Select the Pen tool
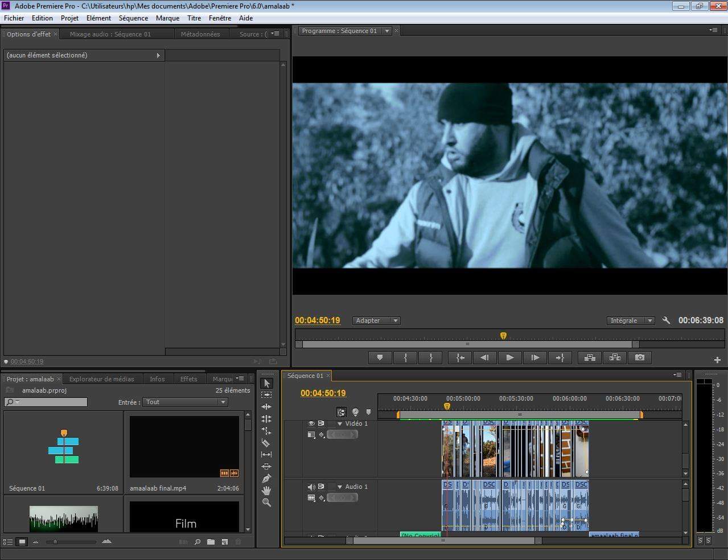Screen dimensions: 728x560 266,479
